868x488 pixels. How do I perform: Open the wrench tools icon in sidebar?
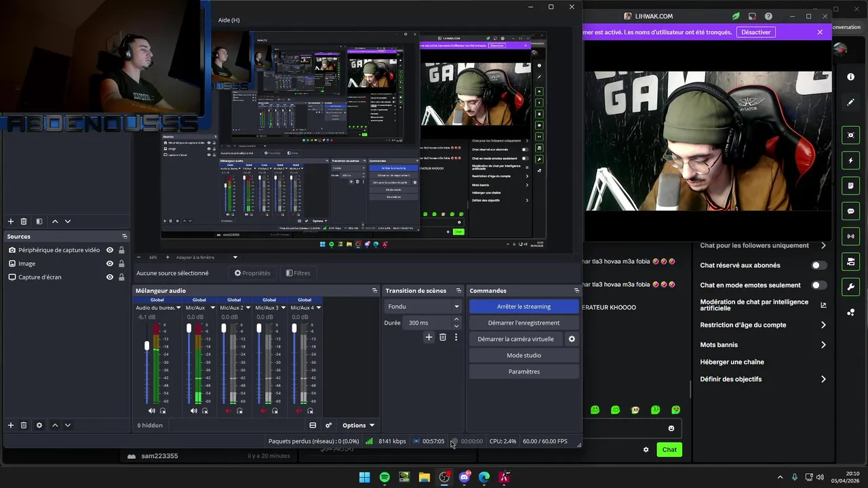[851, 287]
